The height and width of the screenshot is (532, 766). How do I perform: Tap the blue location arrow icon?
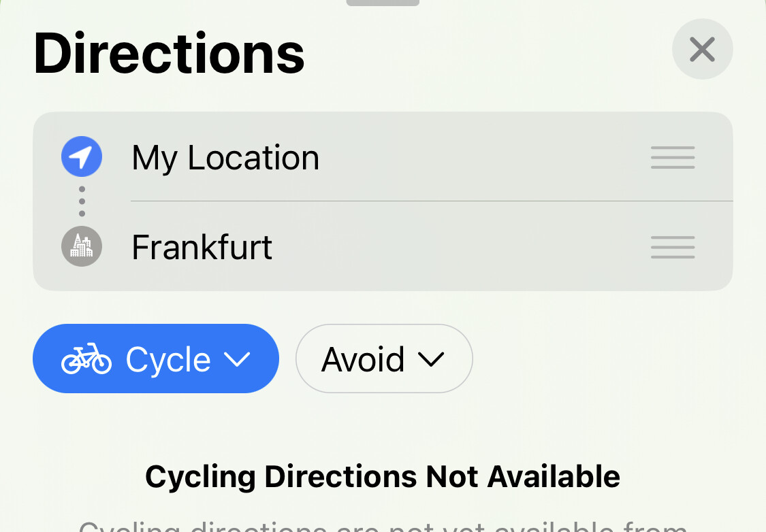point(82,157)
